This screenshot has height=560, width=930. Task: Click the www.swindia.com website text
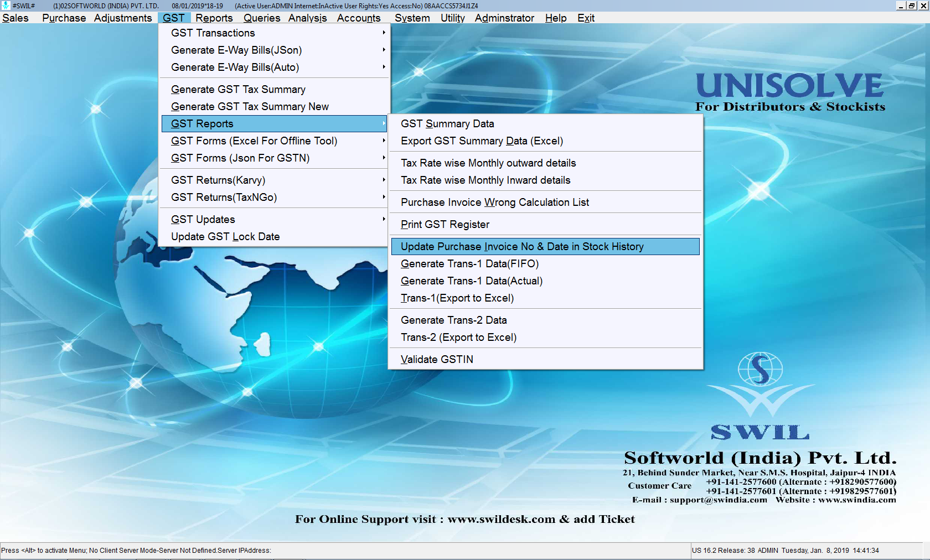(857, 500)
